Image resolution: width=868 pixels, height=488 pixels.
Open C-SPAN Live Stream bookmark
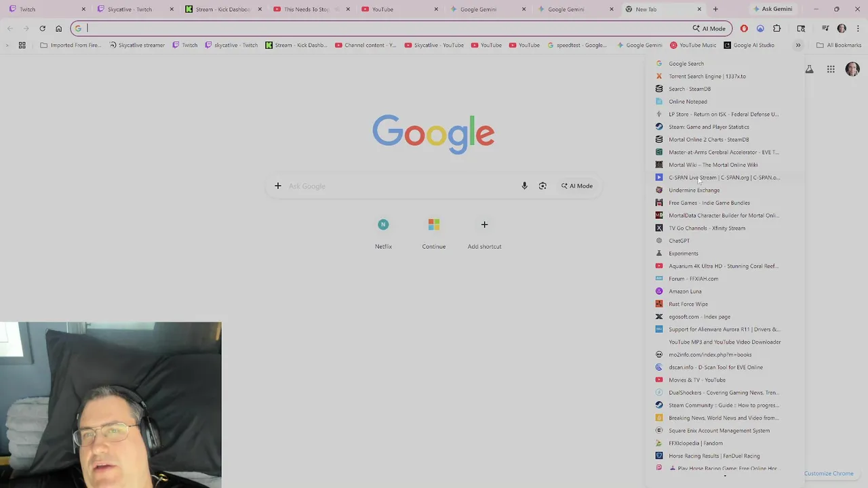(x=724, y=178)
